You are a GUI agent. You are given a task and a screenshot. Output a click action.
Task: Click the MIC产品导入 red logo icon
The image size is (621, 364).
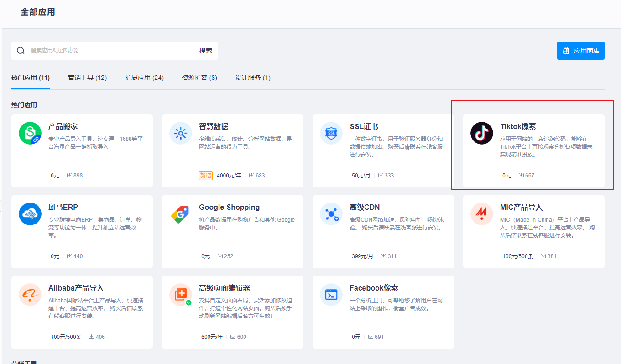[482, 214]
